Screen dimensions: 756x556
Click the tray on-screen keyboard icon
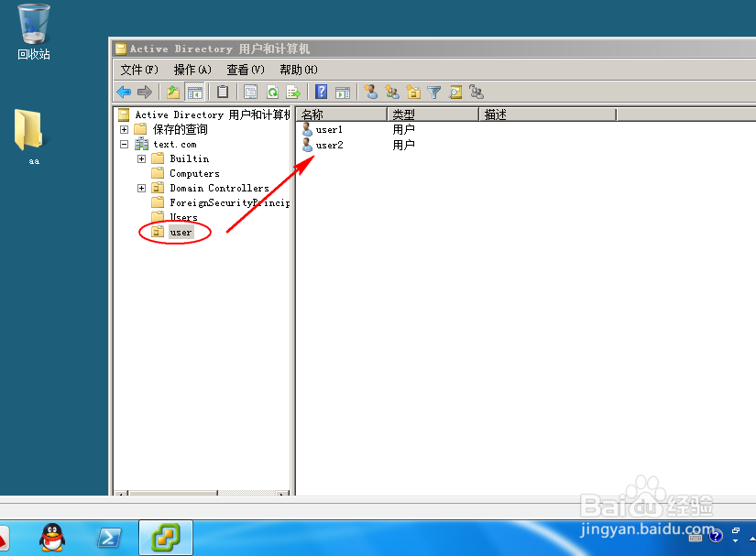click(x=696, y=538)
